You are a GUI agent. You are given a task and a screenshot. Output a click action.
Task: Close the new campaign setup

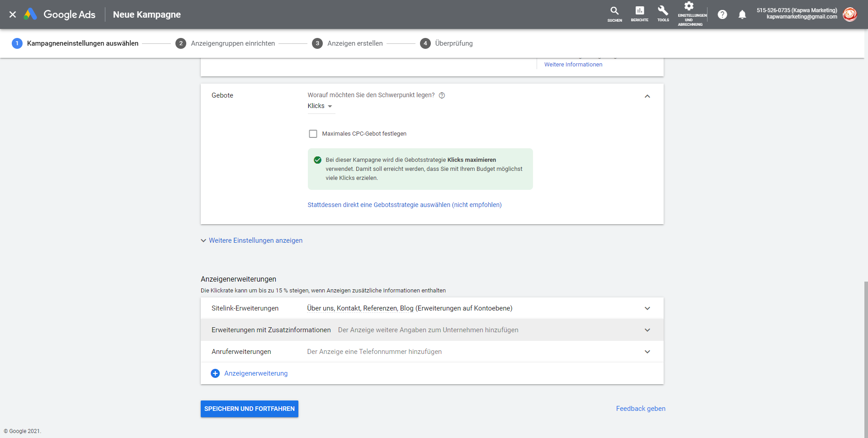pos(13,14)
